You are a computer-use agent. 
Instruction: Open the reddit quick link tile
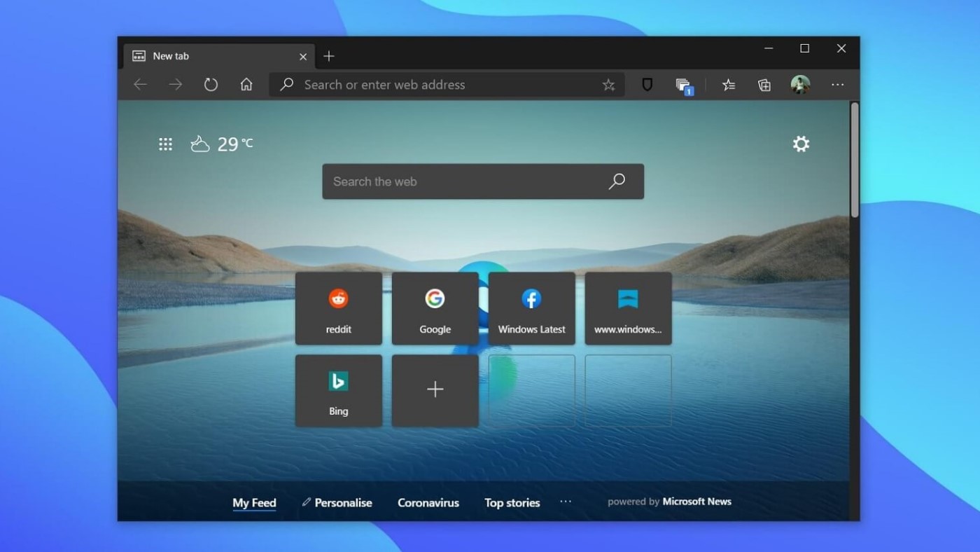pos(339,308)
